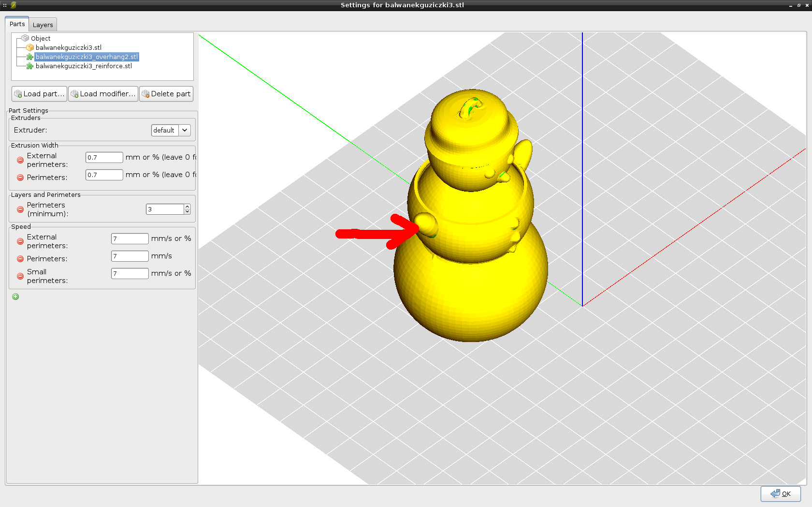Click the cube icon next to Object

25,38
